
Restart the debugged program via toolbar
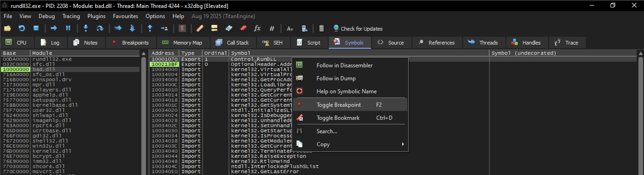pyautogui.click(x=22, y=29)
